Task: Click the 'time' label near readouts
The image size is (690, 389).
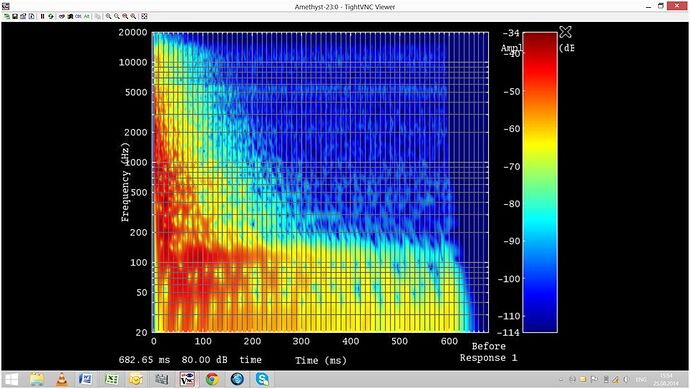Action: [250, 360]
